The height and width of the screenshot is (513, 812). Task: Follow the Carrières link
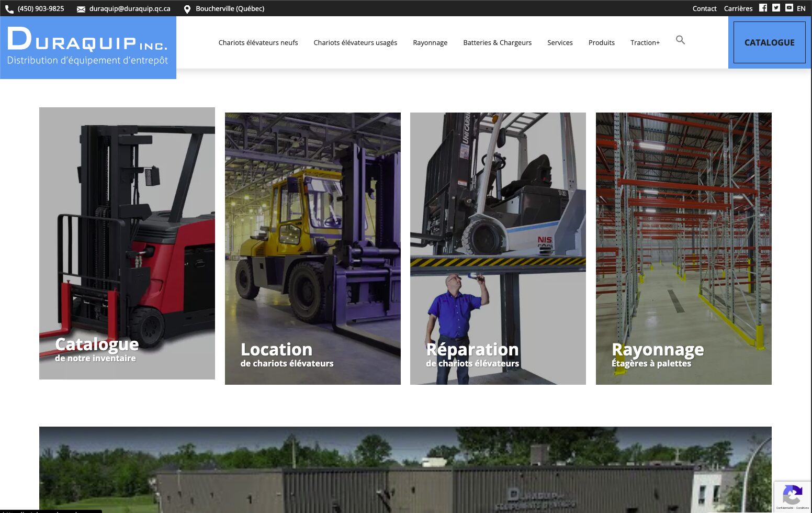coord(738,8)
